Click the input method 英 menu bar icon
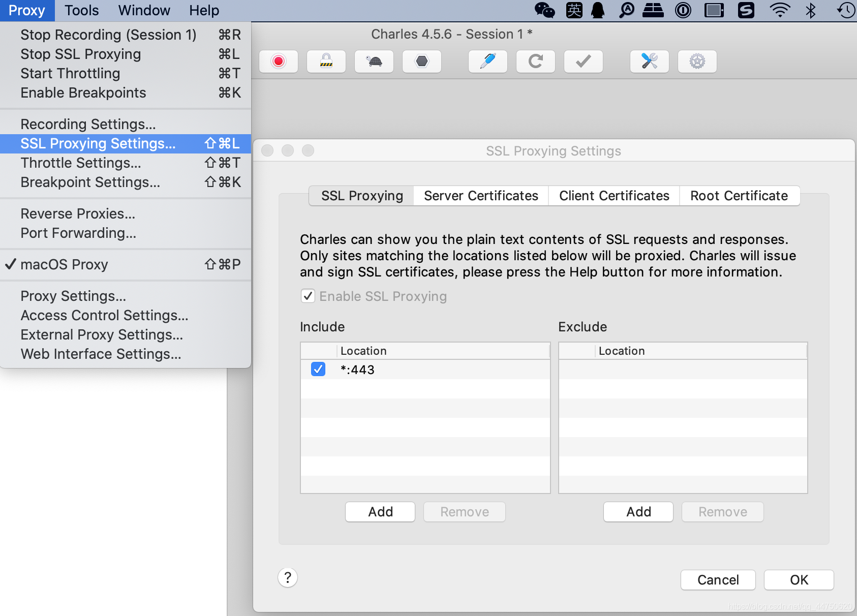Viewport: 857px width, 616px height. pyautogui.click(x=574, y=10)
